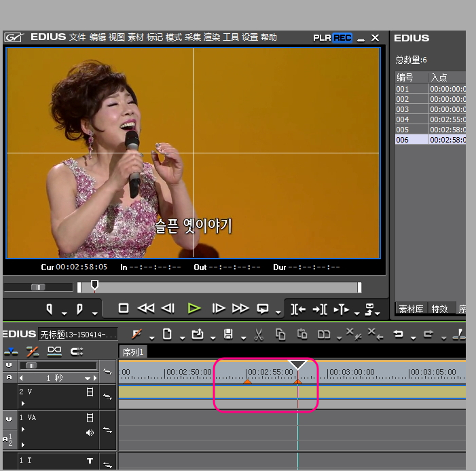Toggle mute speaker on 1 VA track
The height and width of the screenshot is (471, 476).
coord(90,432)
